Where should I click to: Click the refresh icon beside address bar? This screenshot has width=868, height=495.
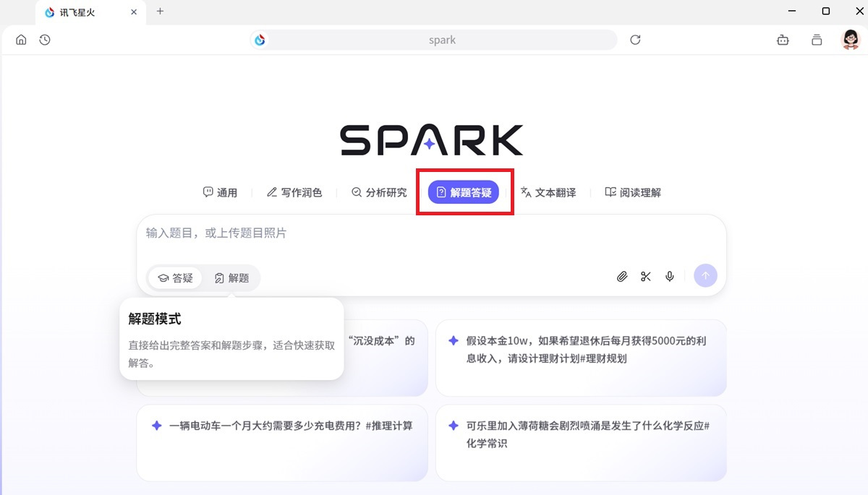tap(635, 40)
